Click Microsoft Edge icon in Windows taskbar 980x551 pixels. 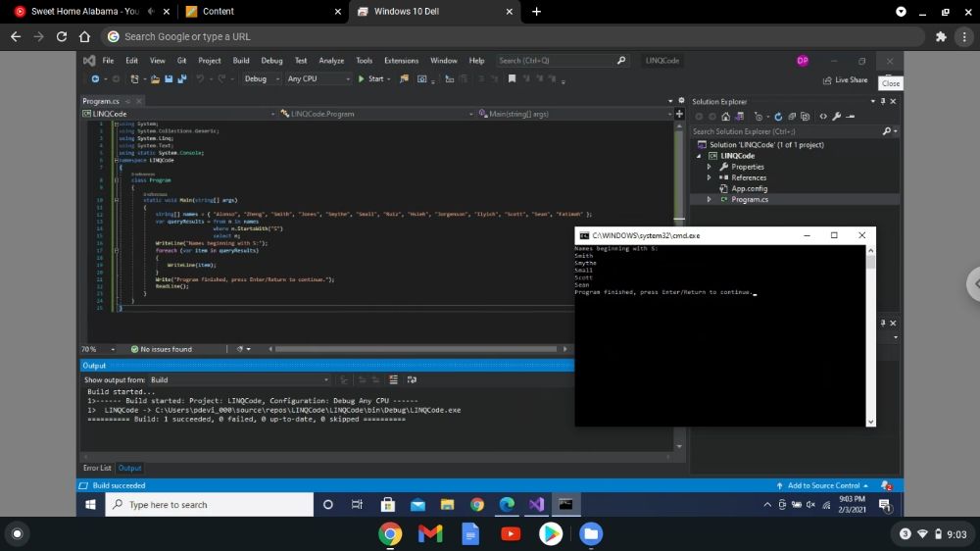[x=507, y=504]
